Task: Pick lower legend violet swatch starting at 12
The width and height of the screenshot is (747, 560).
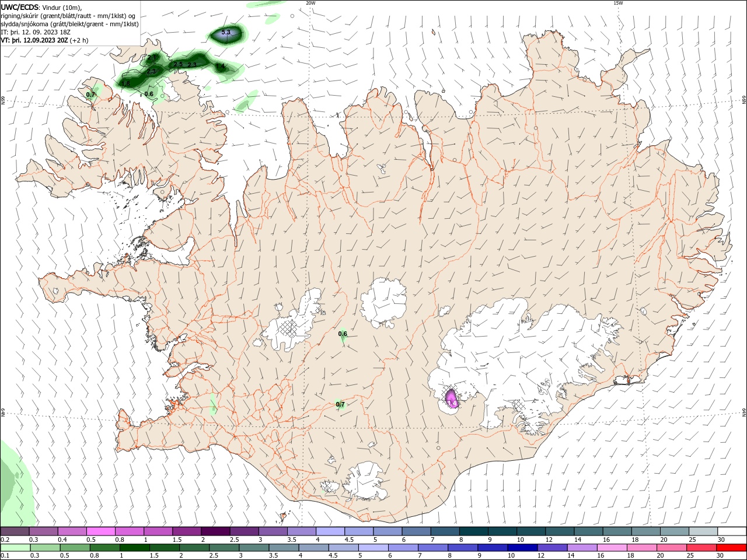Action: click(552, 548)
